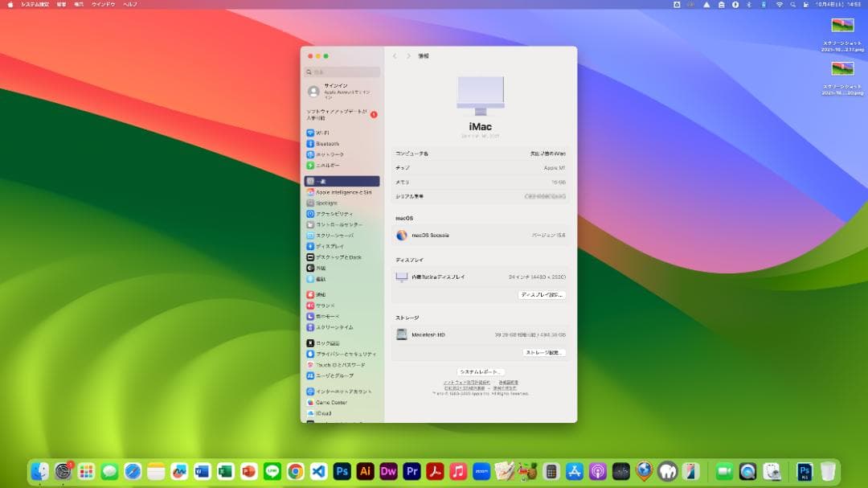Viewport: 868px width, 488px height.
Task: Open the ヘルプ menu in the menu bar
Action: (x=131, y=5)
